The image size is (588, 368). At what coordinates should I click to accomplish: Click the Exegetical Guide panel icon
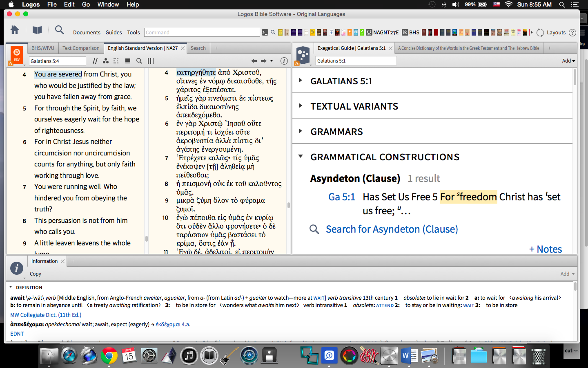tap(303, 55)
